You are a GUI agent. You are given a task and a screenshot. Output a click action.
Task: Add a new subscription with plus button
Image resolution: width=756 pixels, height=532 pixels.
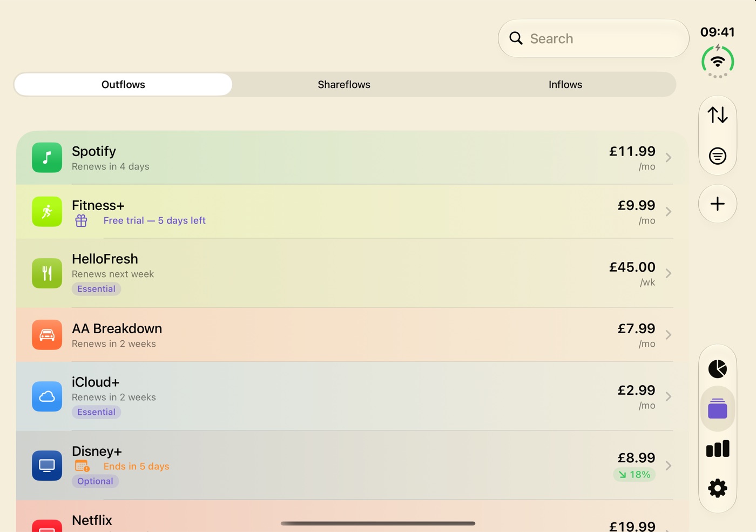[718, 204]
